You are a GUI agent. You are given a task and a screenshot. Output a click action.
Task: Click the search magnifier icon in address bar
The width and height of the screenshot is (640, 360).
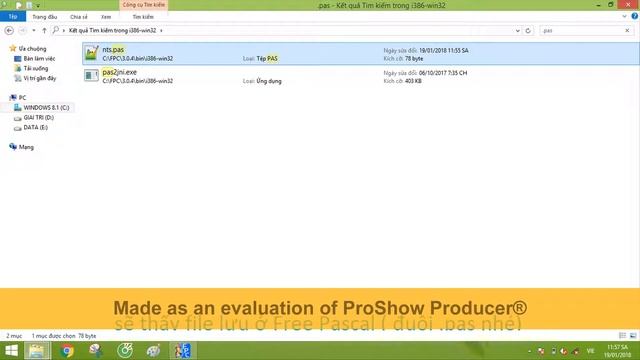click(x=56, y=30)
